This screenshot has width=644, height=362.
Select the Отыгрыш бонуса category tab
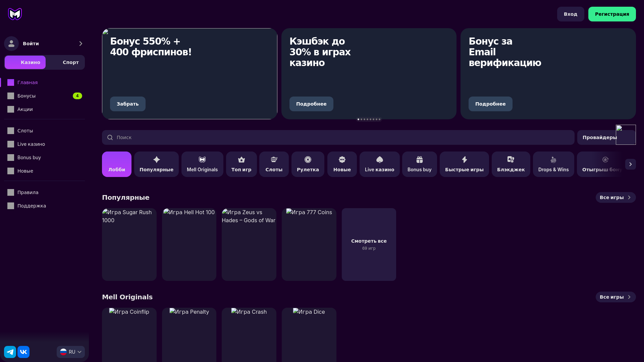(600, 164)
